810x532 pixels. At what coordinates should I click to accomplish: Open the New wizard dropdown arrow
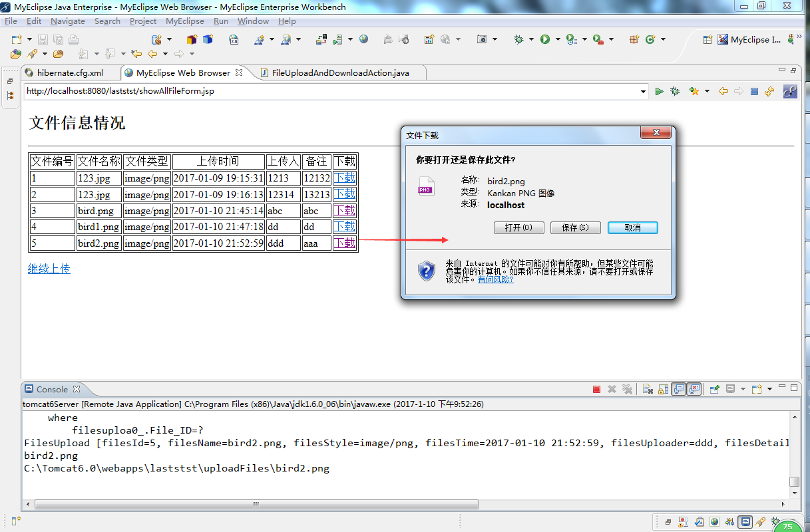click(28, 39)
